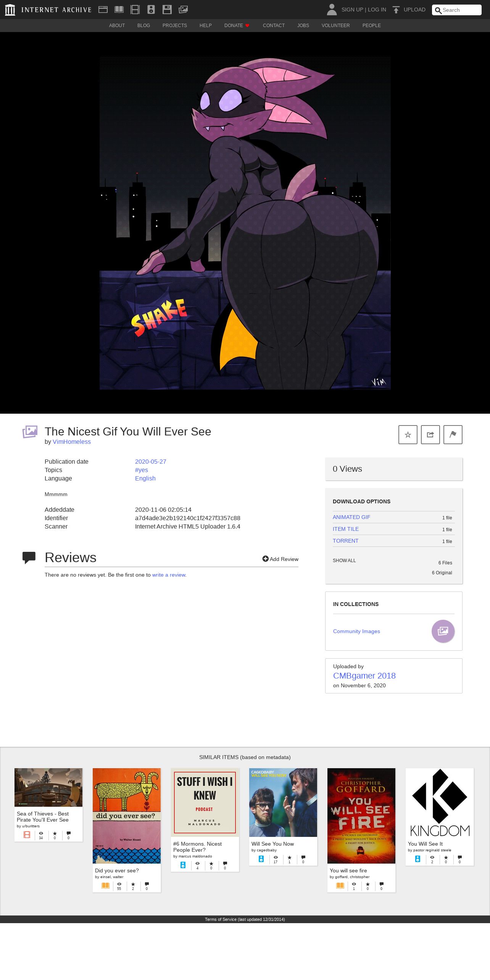490x980 pixels.
Task: Open the Wayback Machine web icon
Action: pos(103,10)
